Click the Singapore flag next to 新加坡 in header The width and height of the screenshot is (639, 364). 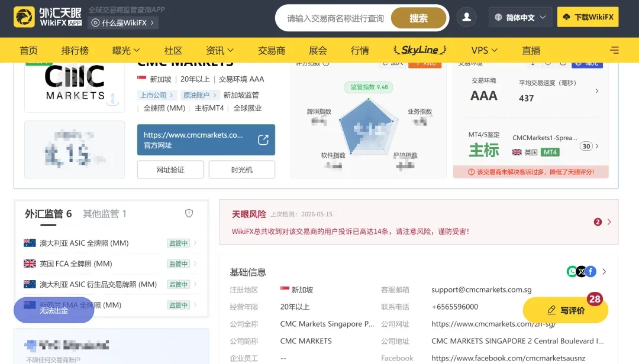[x=141, y=79]
